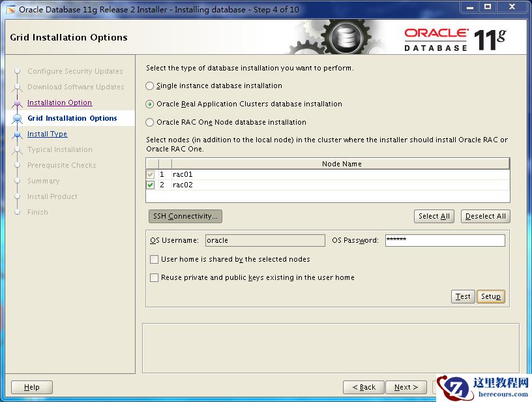Click the Installation Option step bullet icon
Screen dimensions: 532x402
[18, 102]
